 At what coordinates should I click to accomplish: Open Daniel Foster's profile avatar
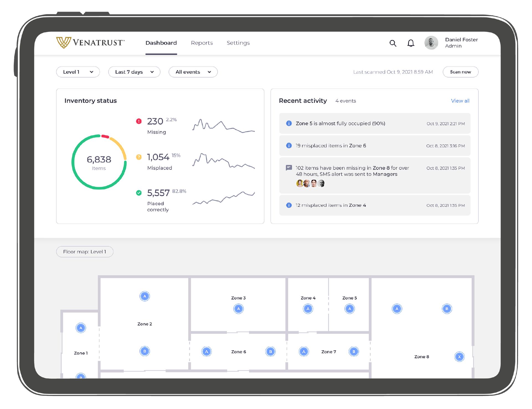pos(431,43)
